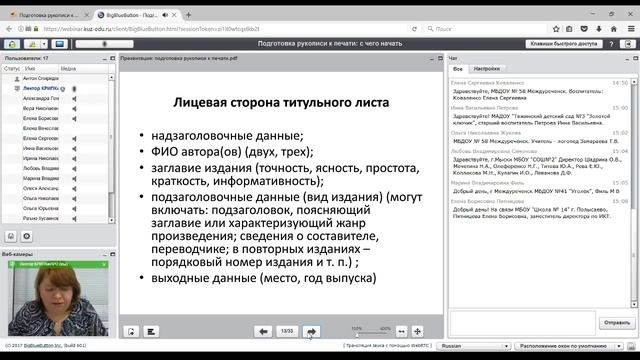640x360 pixels.
Task: Open the chat 'Настройки' tab
Action: pos(487,69)
